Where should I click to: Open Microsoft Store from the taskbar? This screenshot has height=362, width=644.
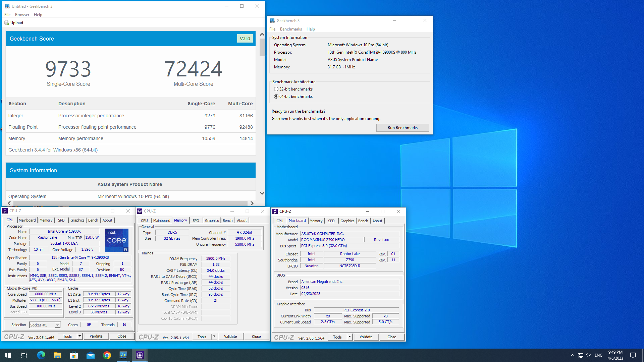coord(74,355)
